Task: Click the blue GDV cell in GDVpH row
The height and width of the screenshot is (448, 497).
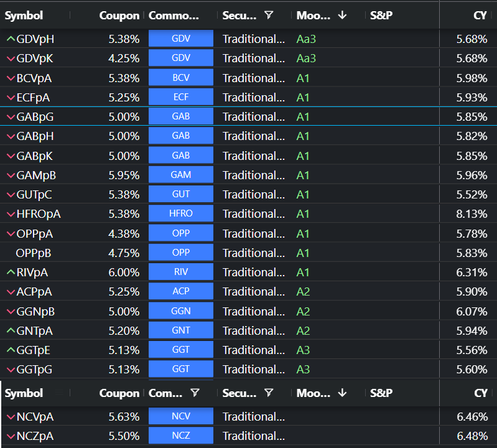Action: click(181, 39)
